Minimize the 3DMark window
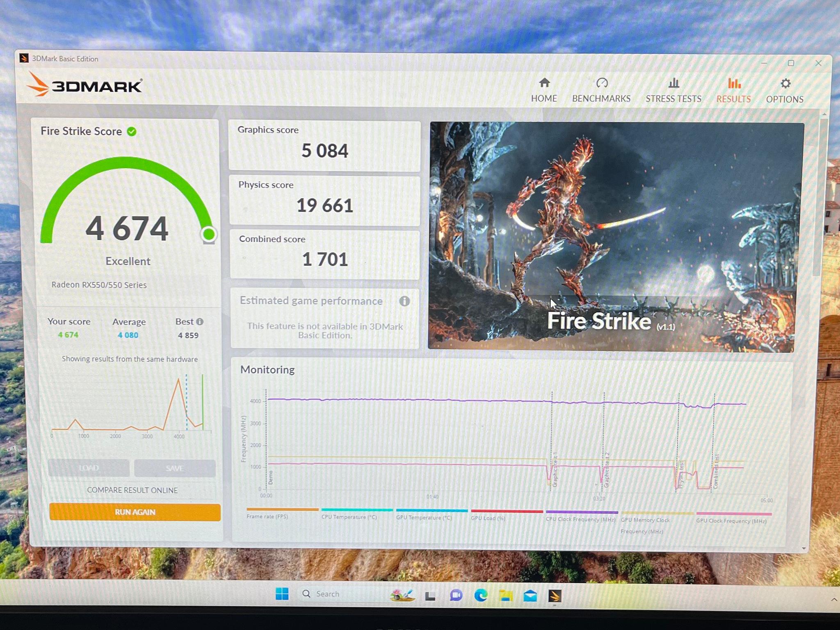 click(x=764, y=63)
